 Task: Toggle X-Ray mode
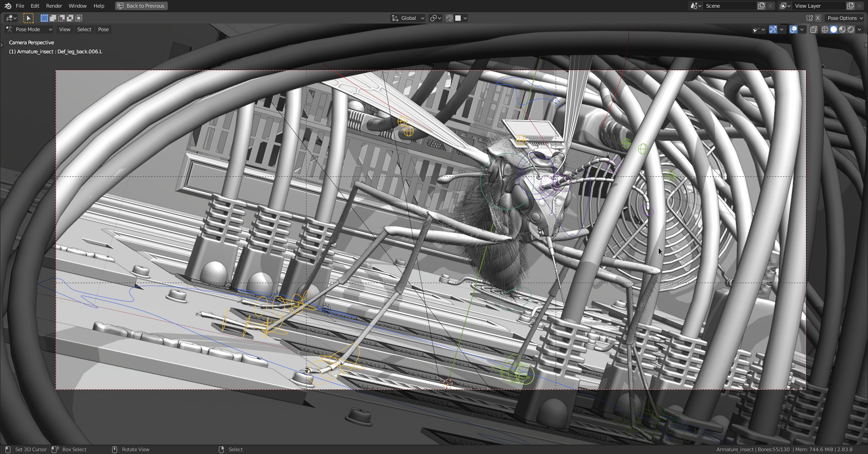tap(813, 29)
